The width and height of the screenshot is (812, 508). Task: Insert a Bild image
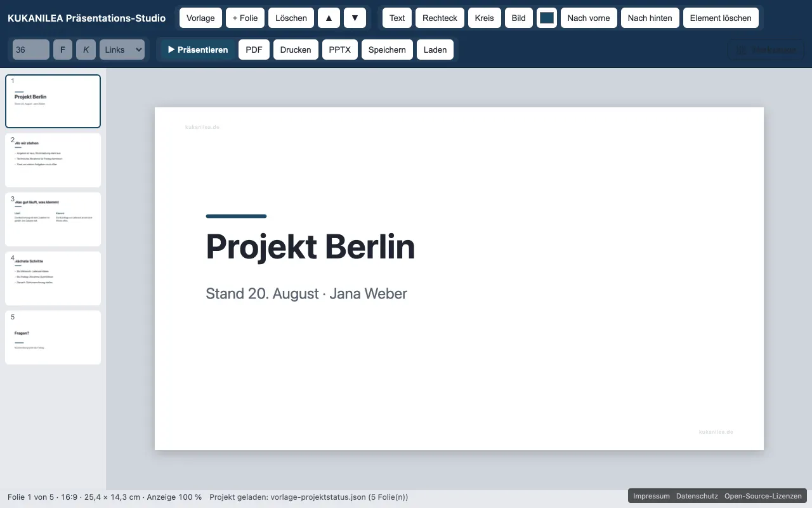pyautogui.click(x=519, y=18)
